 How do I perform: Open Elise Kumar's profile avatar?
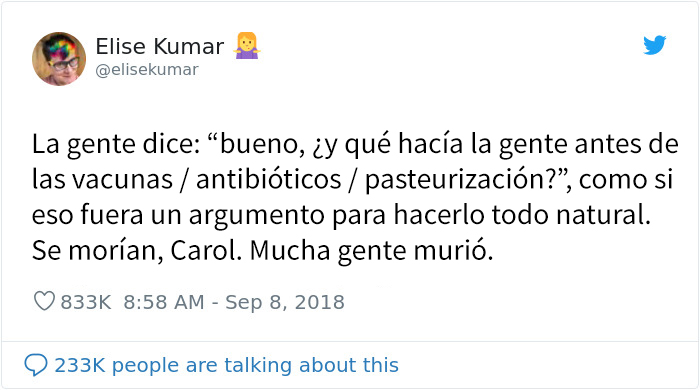[59, 58]
